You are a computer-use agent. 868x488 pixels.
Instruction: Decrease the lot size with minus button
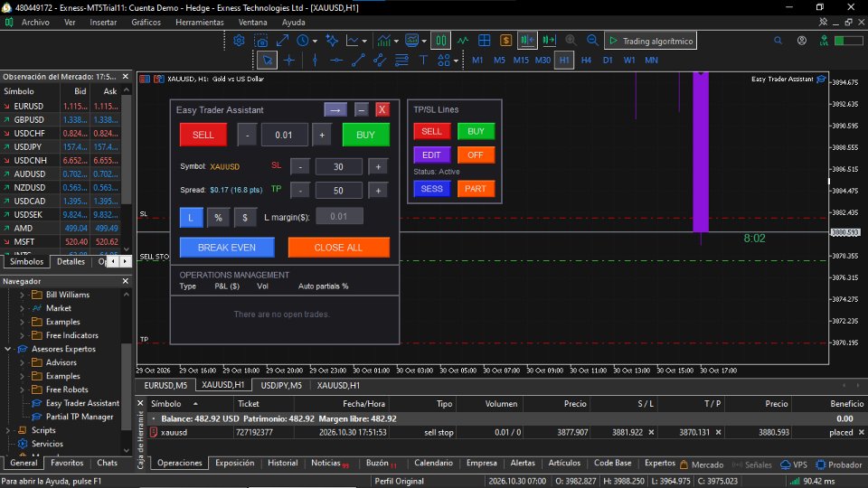[x=248, y=135]
